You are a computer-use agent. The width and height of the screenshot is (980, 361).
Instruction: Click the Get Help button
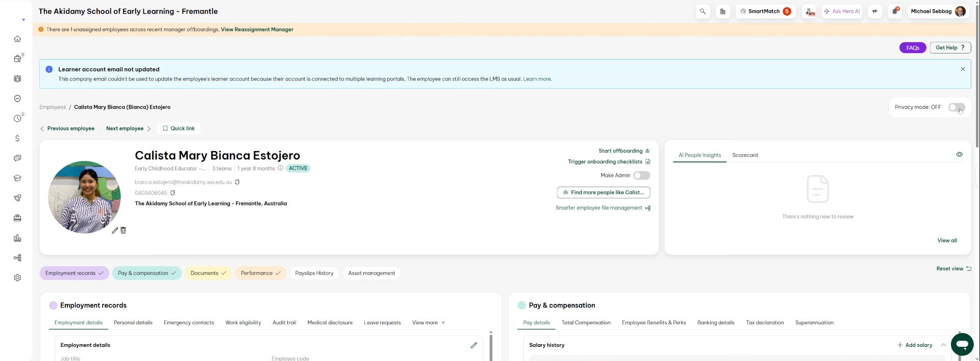point(950,48)
